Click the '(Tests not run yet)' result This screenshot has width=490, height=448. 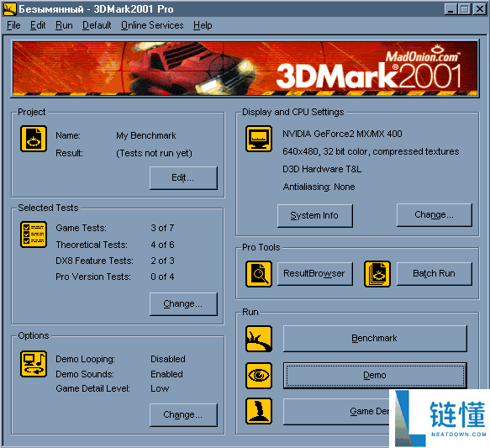pyautogui.click(x=154, y=153)
